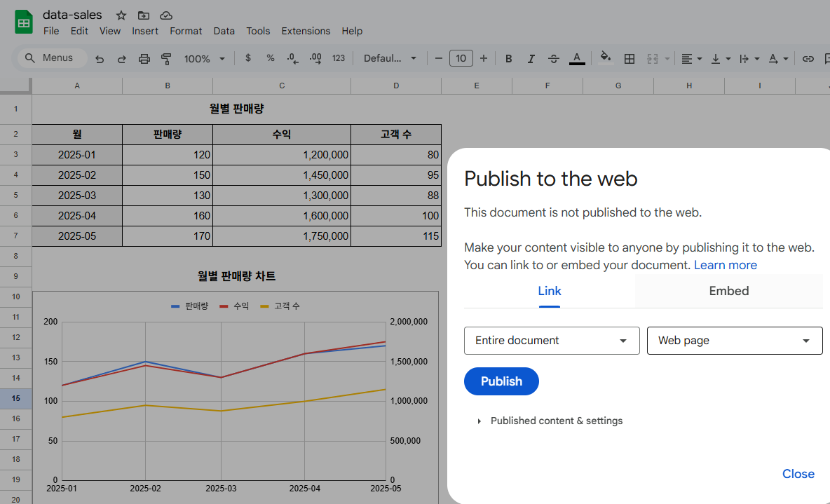This screenshot has width=830, height=504.
Task: Toggle strikethrough formatting
Action: click(554, 59)
